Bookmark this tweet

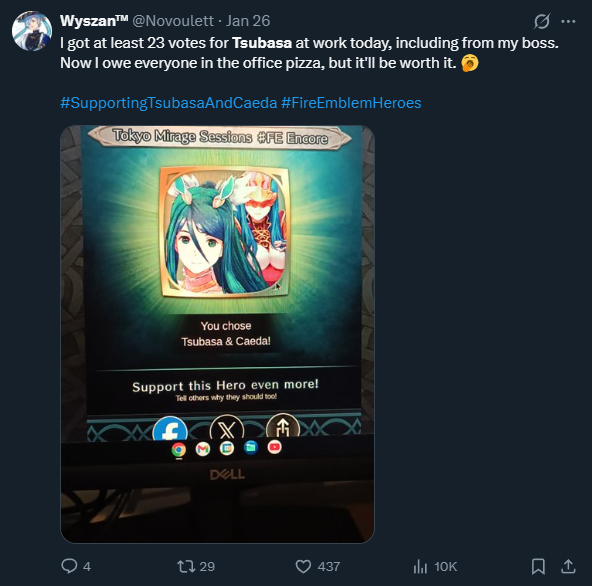pos(538,566)
